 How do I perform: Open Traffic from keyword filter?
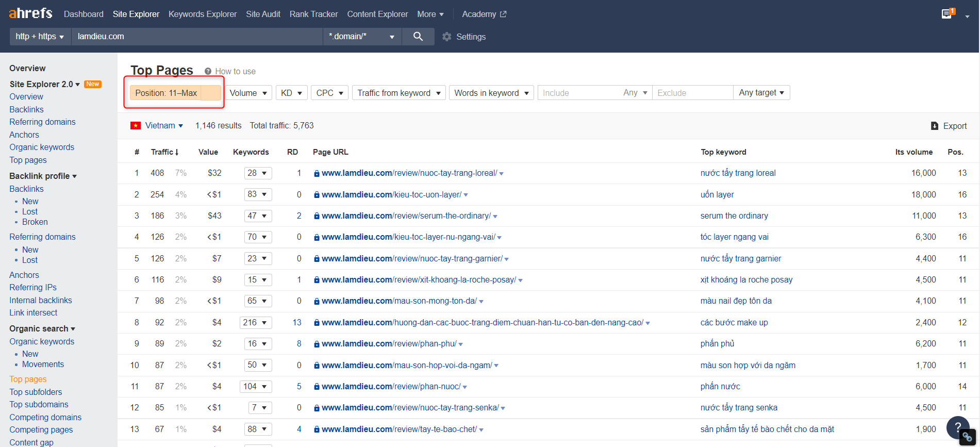(399, 93)
